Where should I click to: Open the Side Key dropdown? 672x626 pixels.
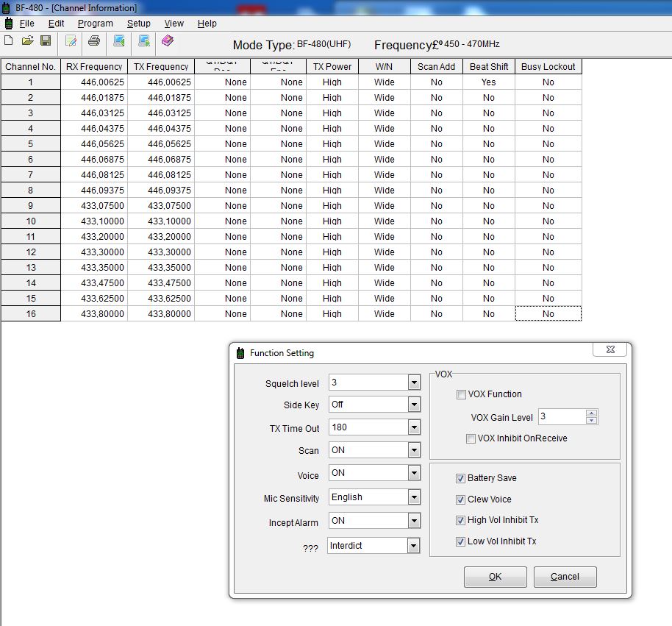(x=414, y=405)
